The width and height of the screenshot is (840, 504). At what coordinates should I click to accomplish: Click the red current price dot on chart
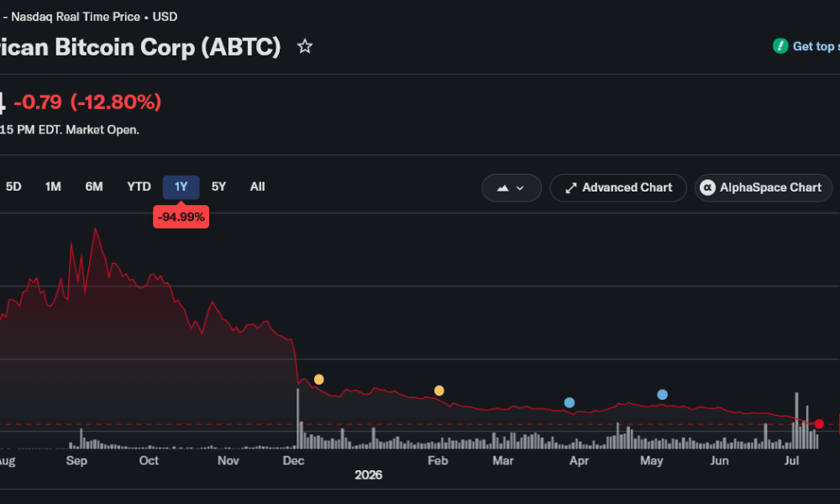(819, 424)
